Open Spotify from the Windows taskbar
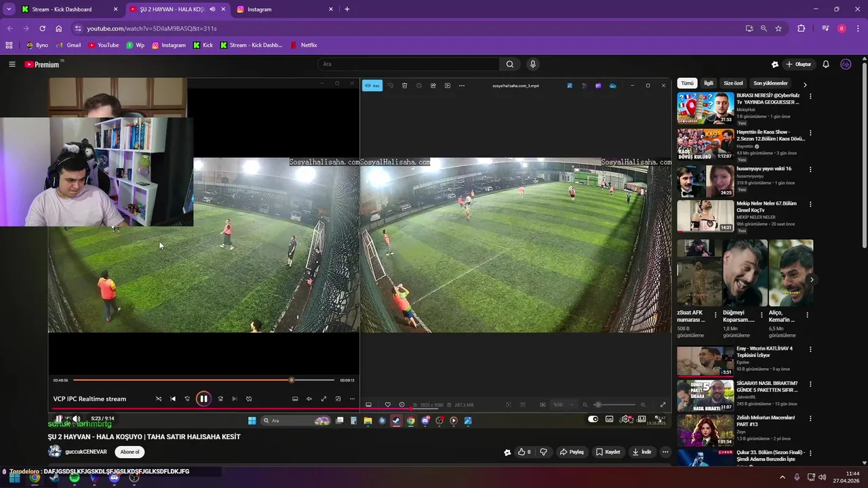 click(x=75, y=478)
